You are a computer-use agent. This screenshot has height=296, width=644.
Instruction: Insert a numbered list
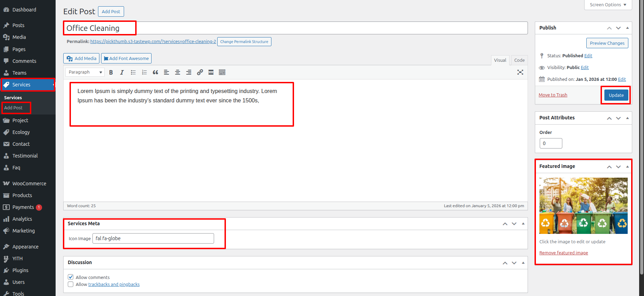point(144,72)
